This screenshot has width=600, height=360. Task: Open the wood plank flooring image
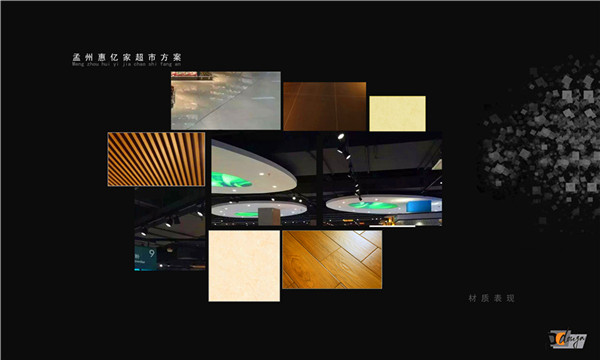[x=332, y=259]
